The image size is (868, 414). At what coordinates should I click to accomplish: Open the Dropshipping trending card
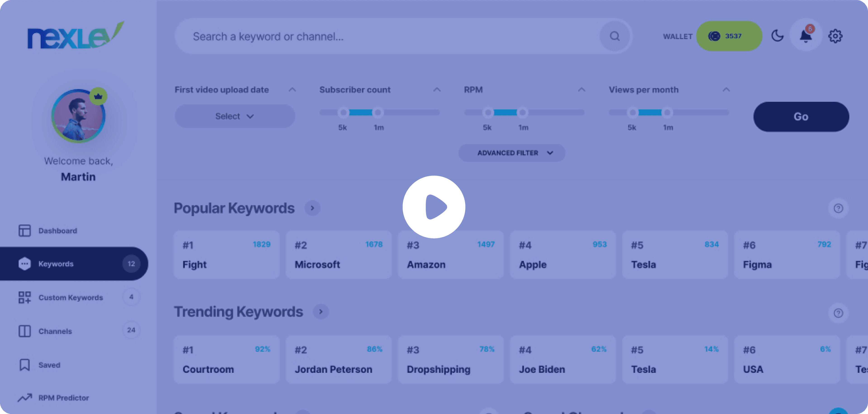pyautogui.click(x=451, y=360)
